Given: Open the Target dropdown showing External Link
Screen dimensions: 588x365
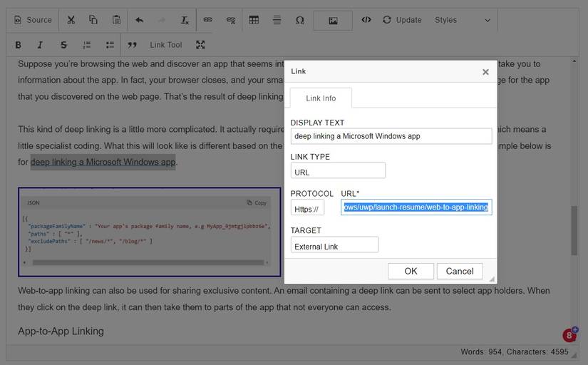Looking at the screenshot, I should (x=334, y=245).
